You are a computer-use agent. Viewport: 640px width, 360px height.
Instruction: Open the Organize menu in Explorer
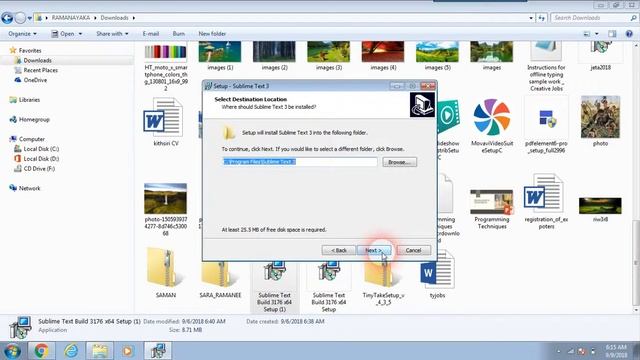click(22, 34)
